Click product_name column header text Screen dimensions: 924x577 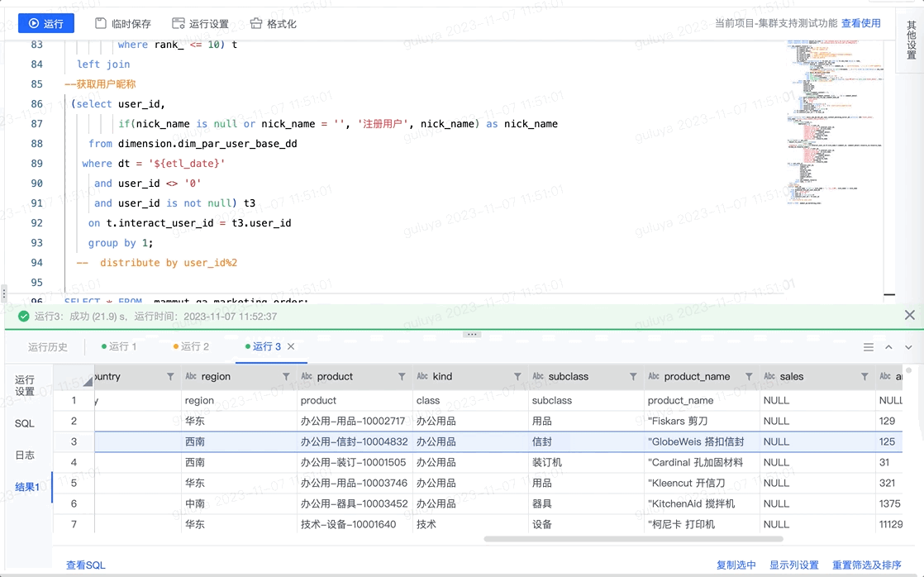point(697,376)
